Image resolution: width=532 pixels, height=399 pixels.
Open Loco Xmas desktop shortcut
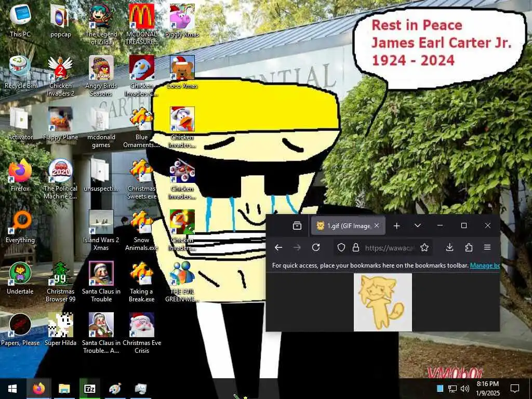(182, 72)
